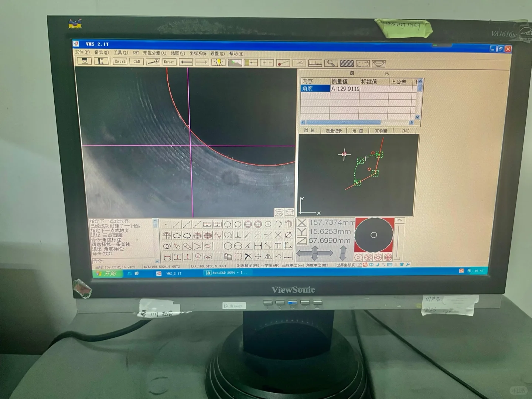This screenshot has width=532, height=399.
Task: Open the 坐标系统 menu
Action: click(198, 54)
